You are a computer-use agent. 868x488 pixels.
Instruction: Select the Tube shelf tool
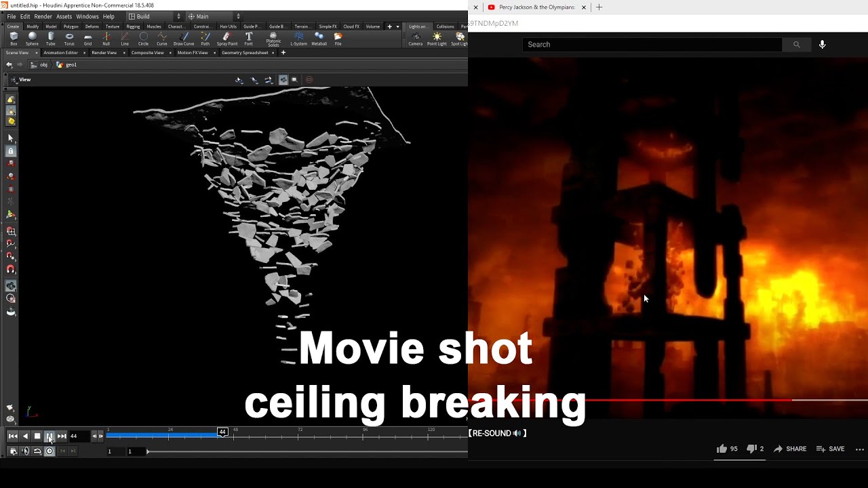pos(51,39)
